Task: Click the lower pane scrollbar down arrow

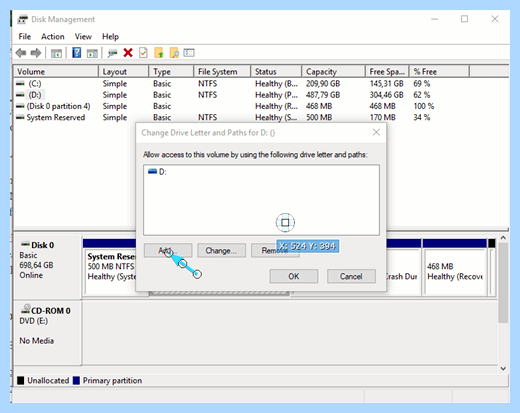Action: 503,368
